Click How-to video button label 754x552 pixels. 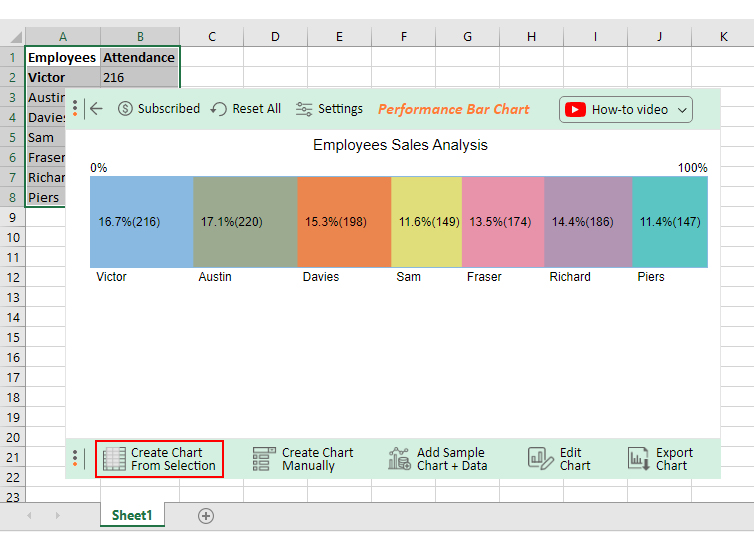click(x=630, y=110)
